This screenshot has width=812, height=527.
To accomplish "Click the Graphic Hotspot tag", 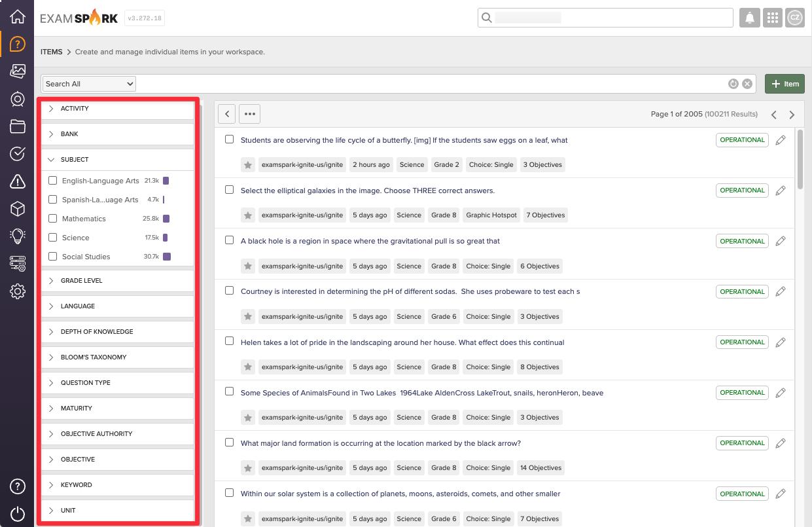I will [491, 215].
